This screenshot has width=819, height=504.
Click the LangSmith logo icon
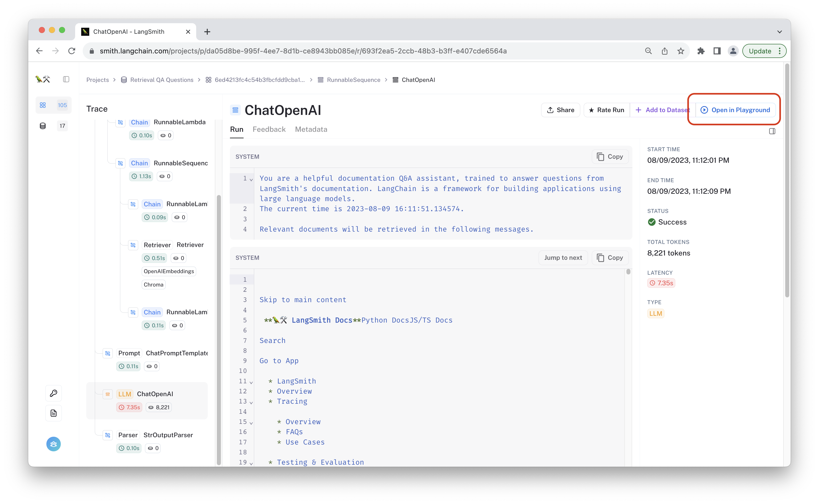(x=43, y=79)
